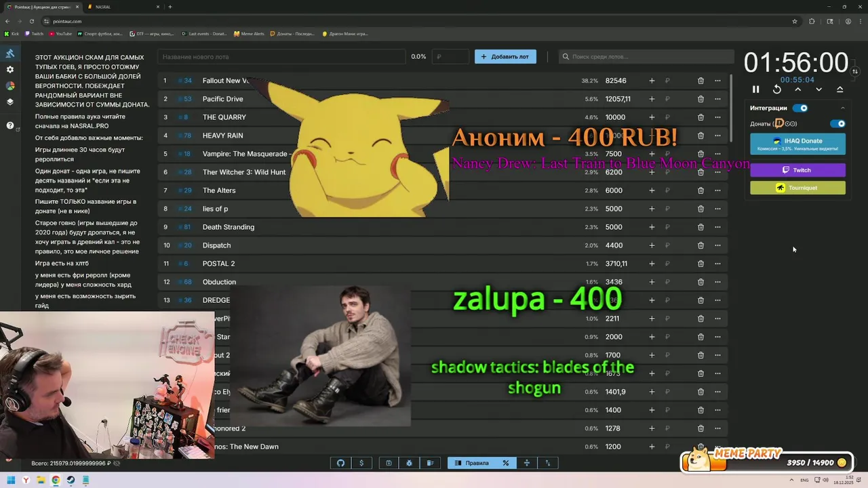The width and height of the screenshot is (868, 488).
Task: Open the Twitch bookmark
Action: (x=34, y=34)
